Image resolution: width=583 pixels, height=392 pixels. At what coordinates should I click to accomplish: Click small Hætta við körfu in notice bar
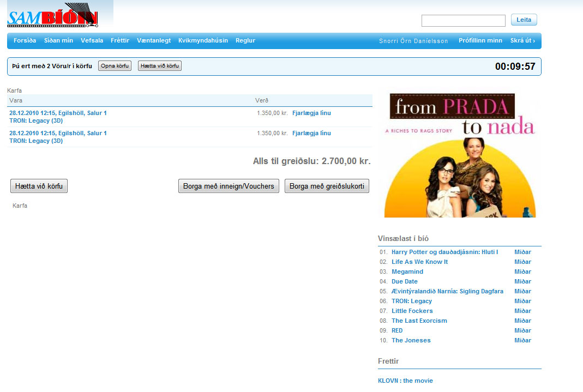click(160, 66)
